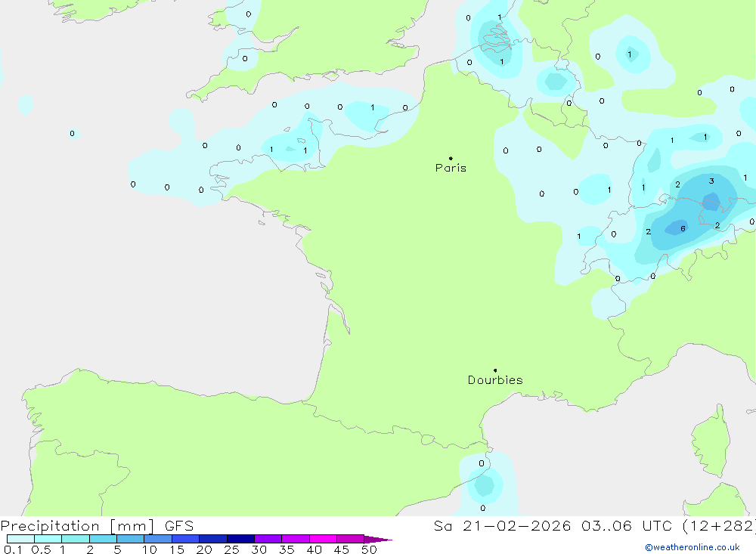The image size is (756, 554).
Task: Click the legend swatch between 10 and 15
Action: click(x=158, y=539)
